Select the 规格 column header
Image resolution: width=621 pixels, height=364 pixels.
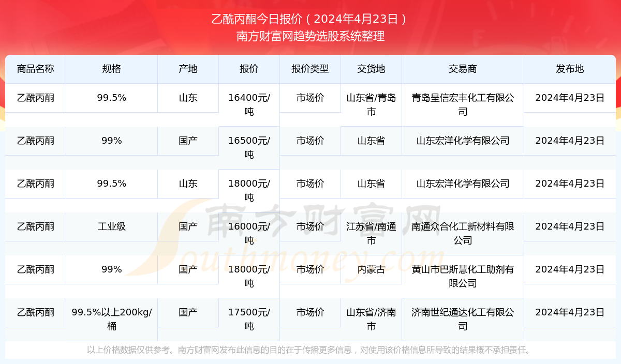[x=111, y=69]
